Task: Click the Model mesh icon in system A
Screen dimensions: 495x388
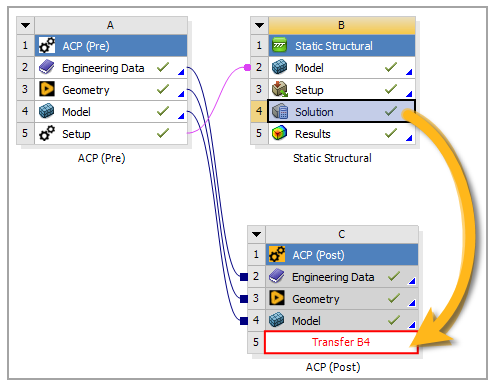Action: pos(46,111)
